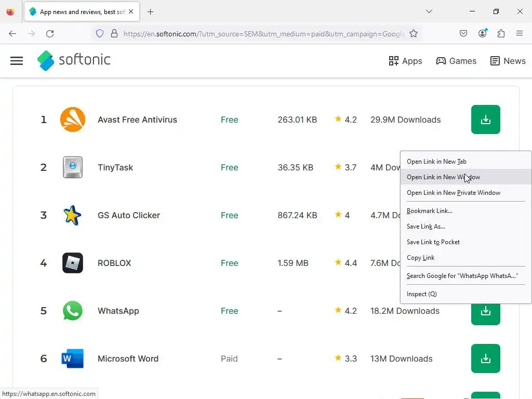Select the App news and reviews tab
This screenshot has width=532, height=399.
click(x=82, y=12)
